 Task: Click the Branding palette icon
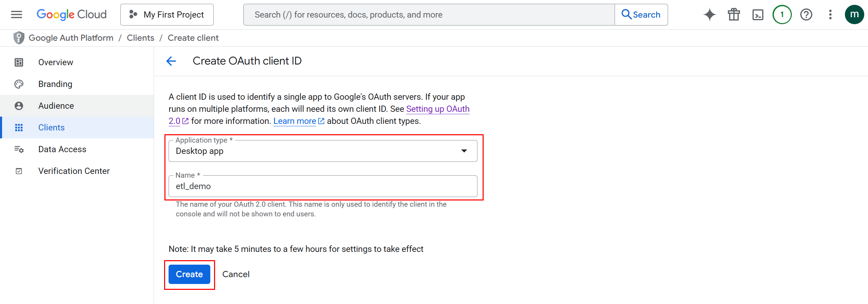[x=19, y=84]
